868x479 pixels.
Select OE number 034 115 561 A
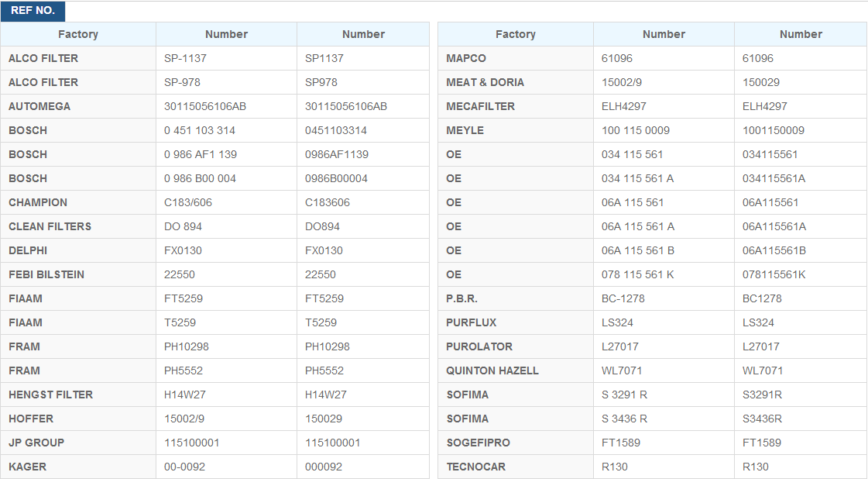click(638, 178)
